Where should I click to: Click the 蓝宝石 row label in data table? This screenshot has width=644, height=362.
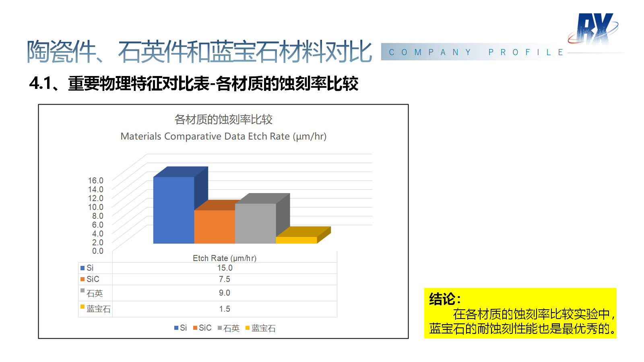99,309
